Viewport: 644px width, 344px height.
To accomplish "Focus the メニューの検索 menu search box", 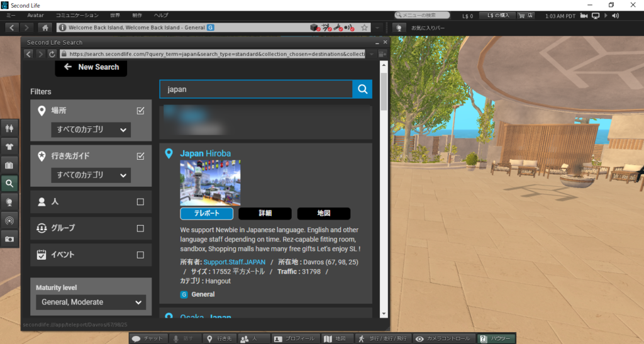I will click(422, 15).
